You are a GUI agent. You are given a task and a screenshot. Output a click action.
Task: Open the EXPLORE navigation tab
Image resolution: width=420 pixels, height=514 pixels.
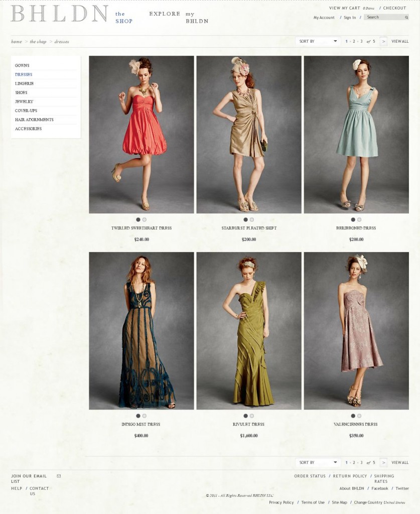tap(165, 14)
